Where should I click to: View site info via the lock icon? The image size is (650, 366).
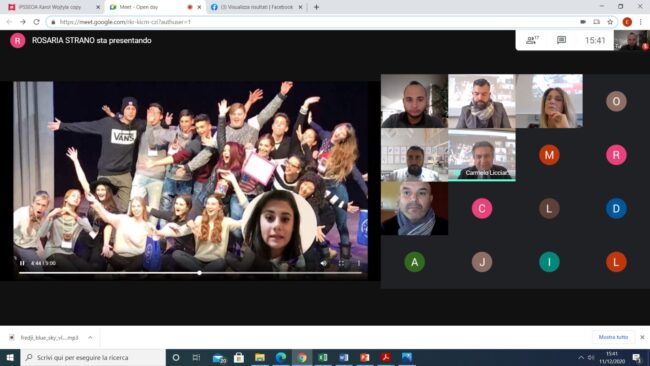pos(53,22)
